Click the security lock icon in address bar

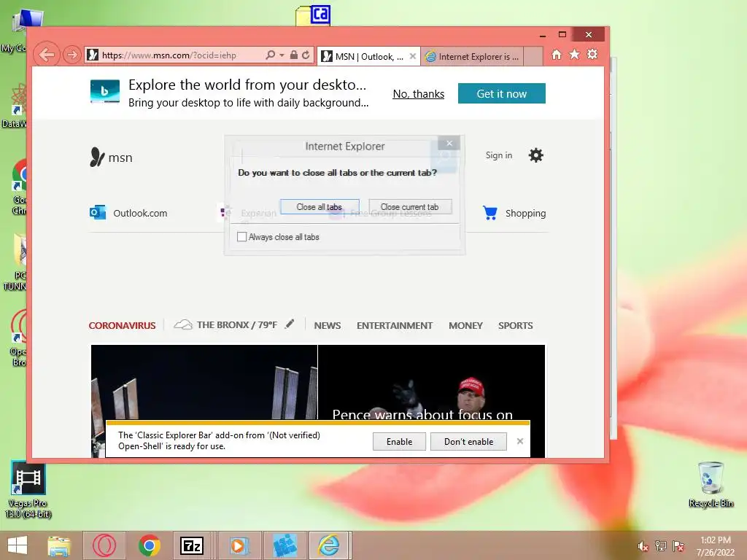(x=294, y=55)
